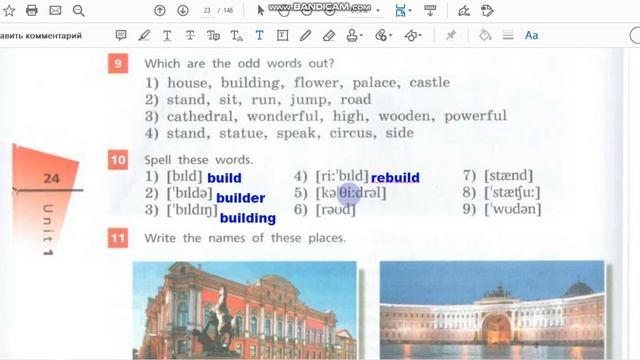Screen dimensions: 640x360
Task: Select the insert text at cursor tool
Action: tap(236, 36)
